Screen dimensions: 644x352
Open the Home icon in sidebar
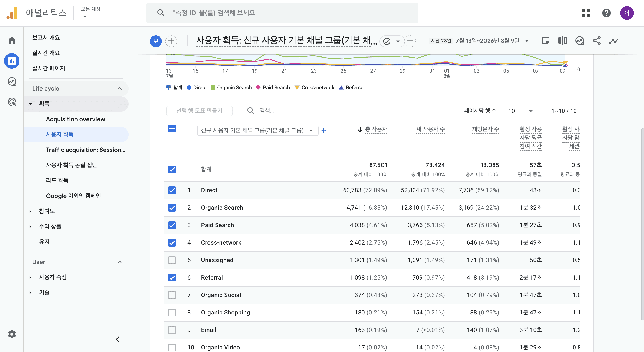click(12, 40)
